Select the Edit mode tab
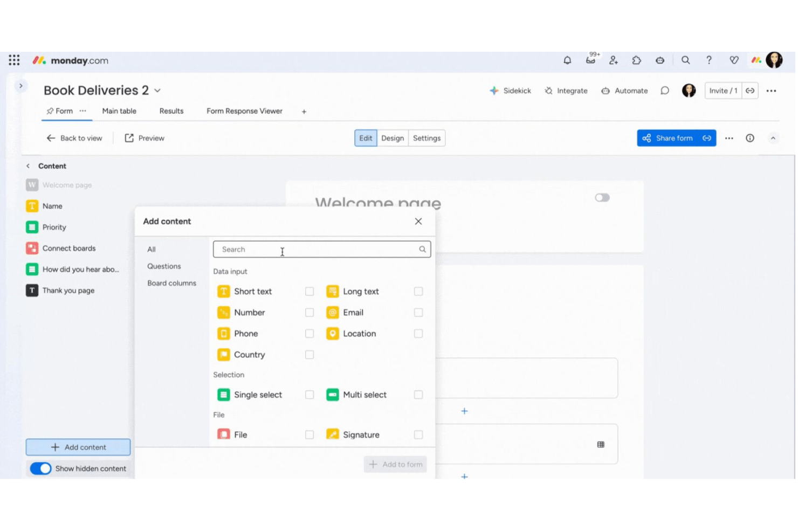The width and height of the screenshot is (798, 532). (366, 138)
